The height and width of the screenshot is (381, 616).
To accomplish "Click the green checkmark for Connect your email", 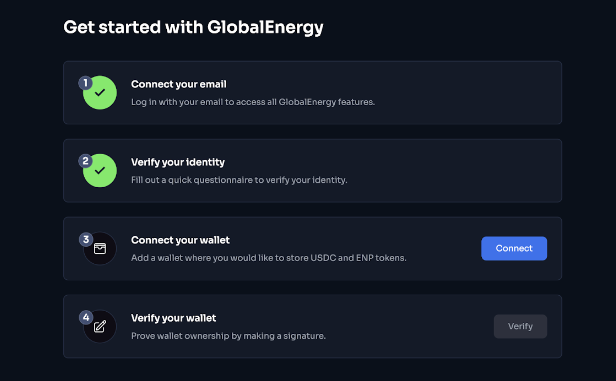I will pos(100,93).
